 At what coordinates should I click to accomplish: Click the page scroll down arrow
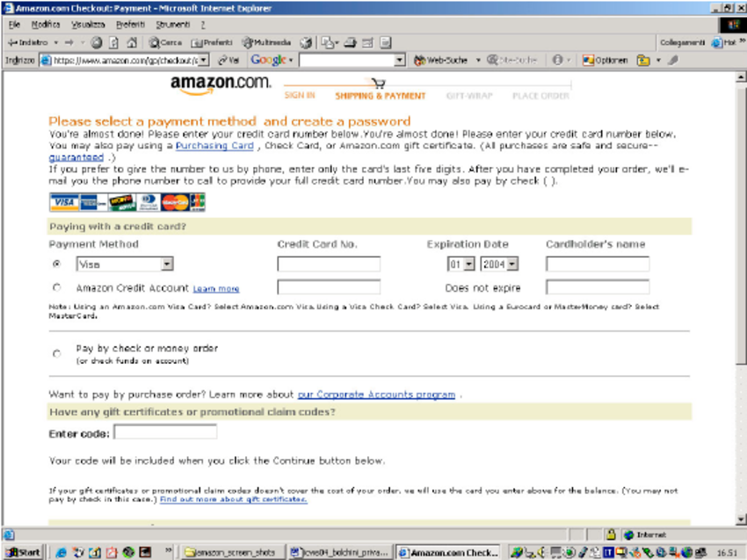(x=741, y=520)
